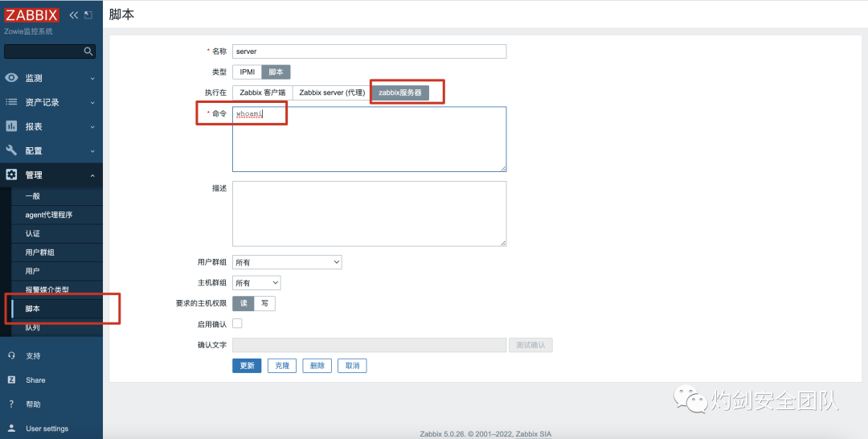Open Zabbix SIA footer link
Screen dimensions: 868x439
click(534, 434)
